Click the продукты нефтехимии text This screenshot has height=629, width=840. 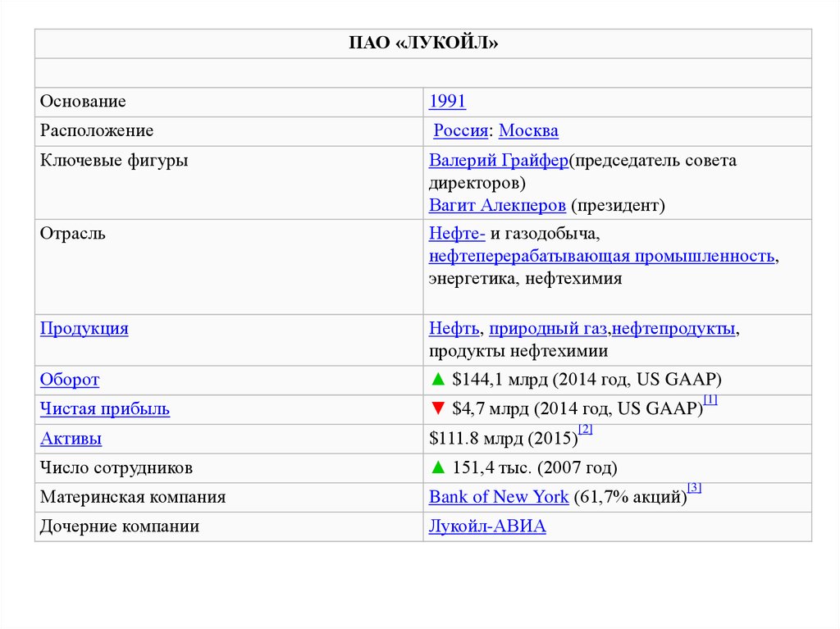[518, 352]
